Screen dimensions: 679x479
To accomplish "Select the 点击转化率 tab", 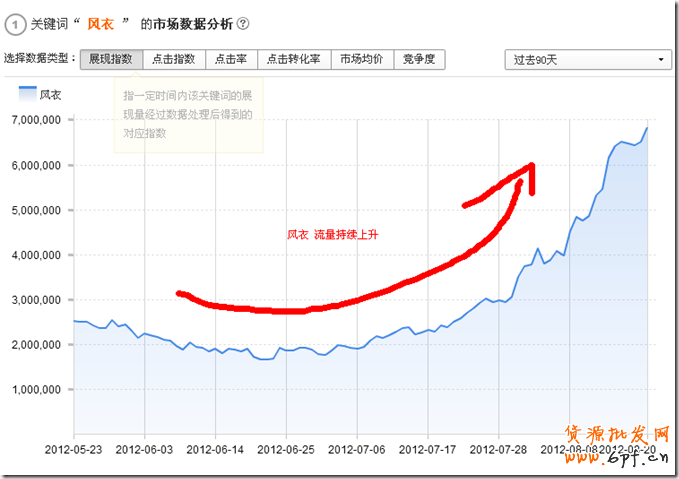I will 294,59.
